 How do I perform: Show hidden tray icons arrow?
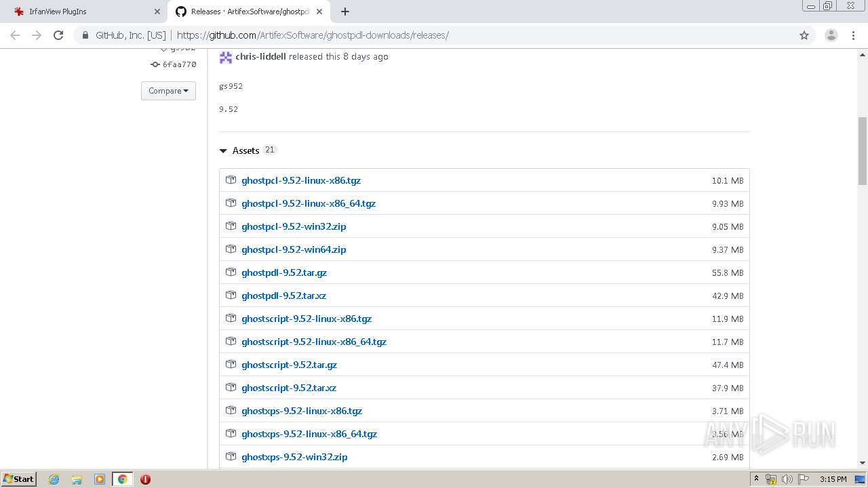[757, 479]
